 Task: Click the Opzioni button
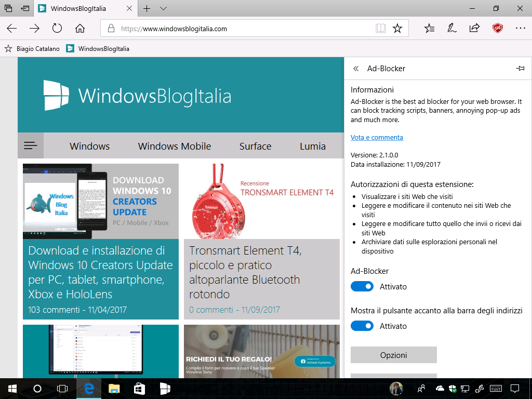[x=394, y=355]
